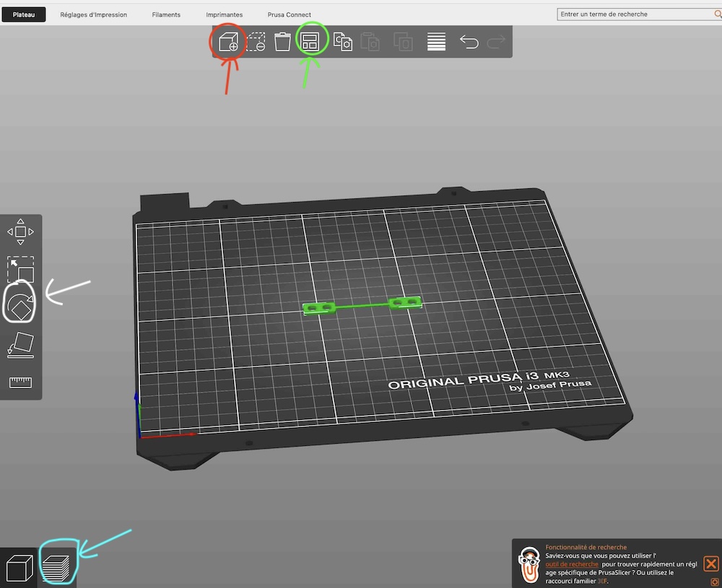Open notification settings gear icon
722x588 pixels.
pyautogui.click(x=714, y=582)
